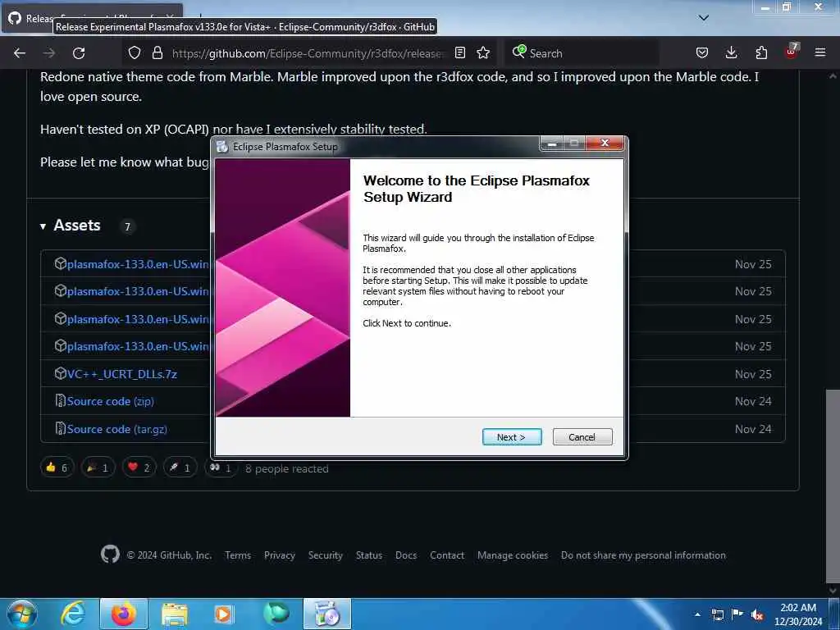Click the VC++_UCRT_DLLs.7z package icon
The height and width of the screenshot is (630, 840).
61,373
